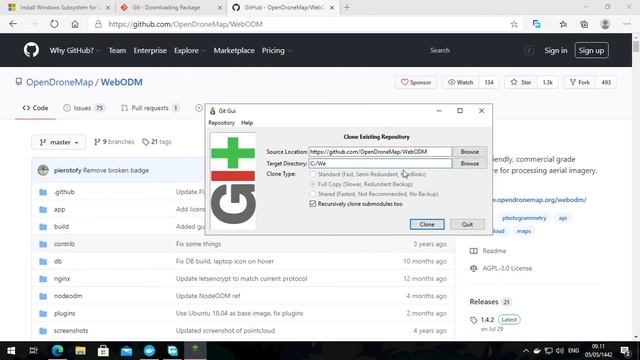Click the Sponsor button
Screen dimensions: 640x360
coord(416,82)
